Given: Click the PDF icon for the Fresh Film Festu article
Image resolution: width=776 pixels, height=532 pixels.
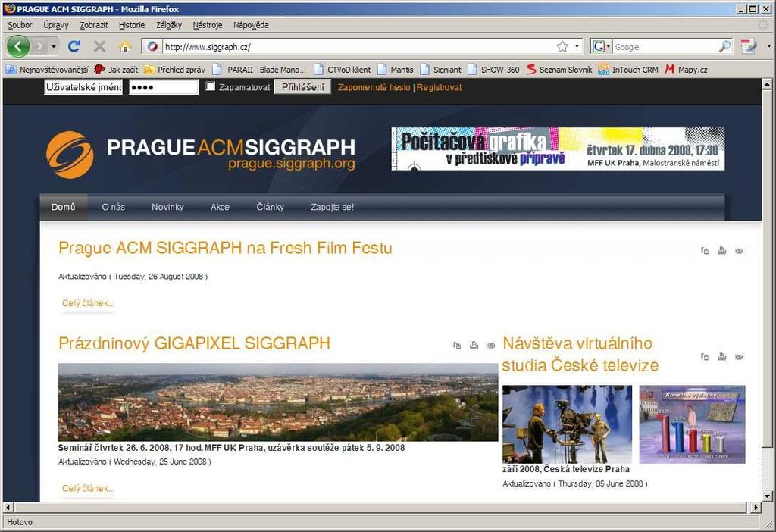Looking at the screenshot, I should [705, 251].
